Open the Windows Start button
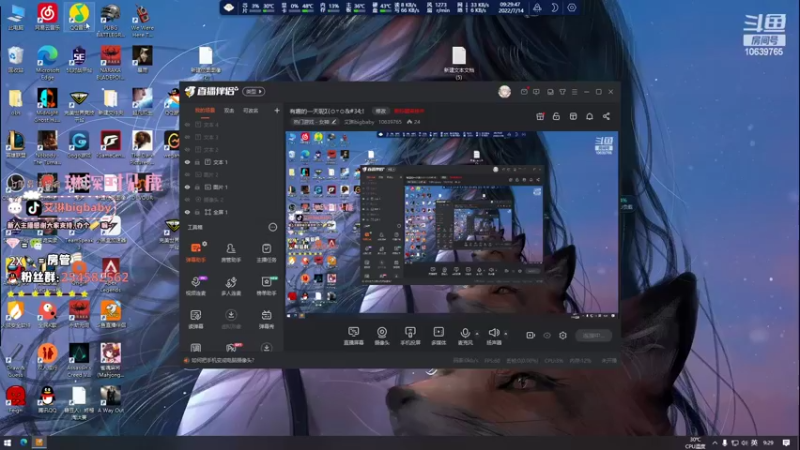 pyautogui.click(x=8, y=442)
